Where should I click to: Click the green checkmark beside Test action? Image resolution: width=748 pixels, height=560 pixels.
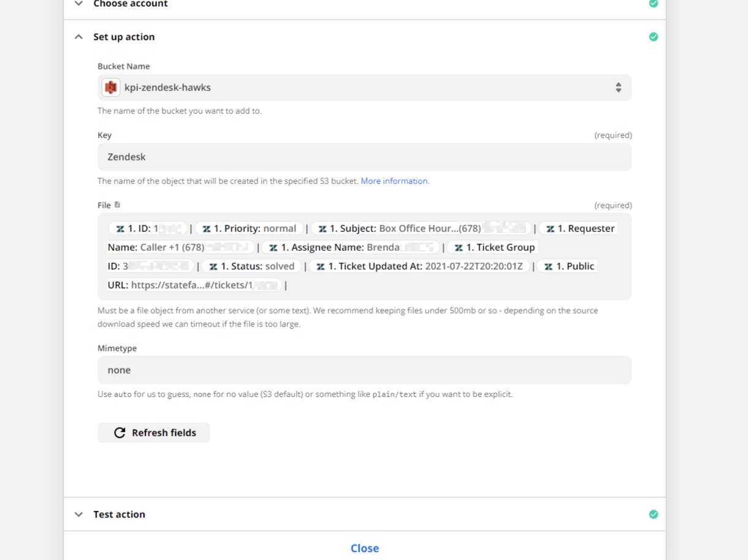click(654, 515)
